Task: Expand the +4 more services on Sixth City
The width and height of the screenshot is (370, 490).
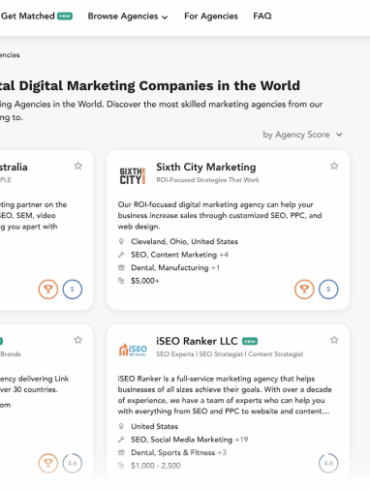Action: point(224,255)
